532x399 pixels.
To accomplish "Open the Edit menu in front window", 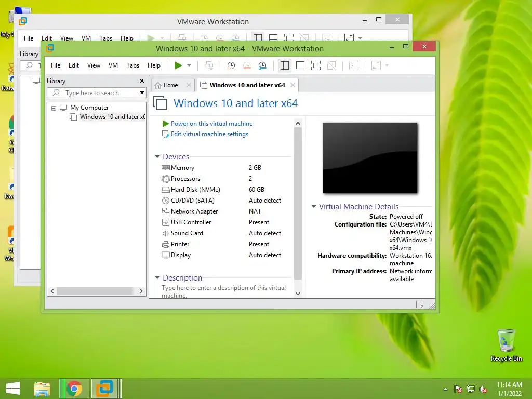I will point(74,65).
